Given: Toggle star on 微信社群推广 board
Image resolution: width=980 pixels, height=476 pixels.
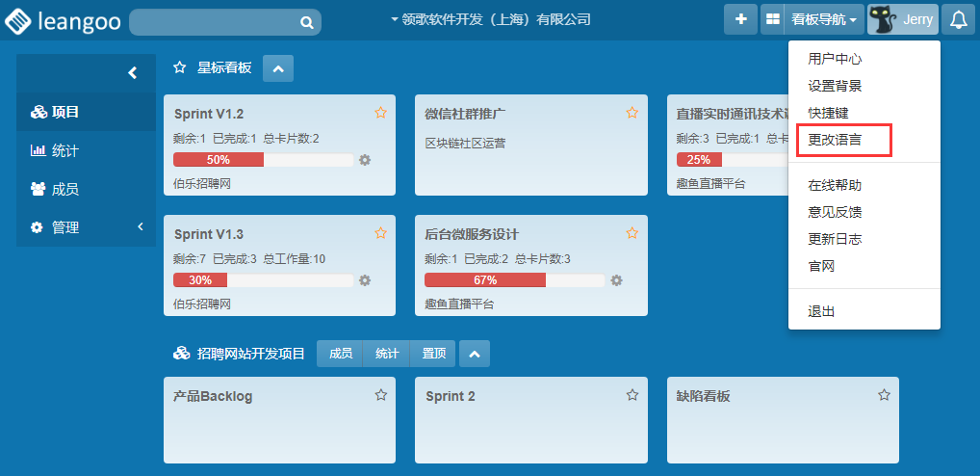Looking at the screenshot, I should [632, 113].
